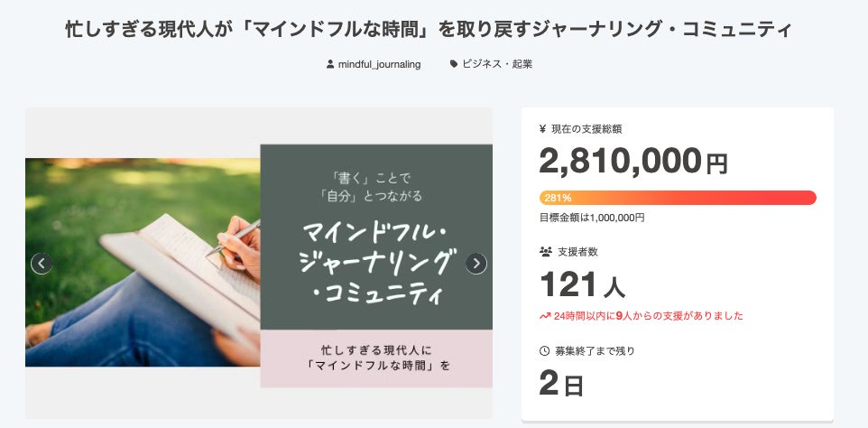This screenshot has height=428, width=868.
Task: Click the green マインドフル・ジャーナリング banner panel
Action: click(376, 237)
